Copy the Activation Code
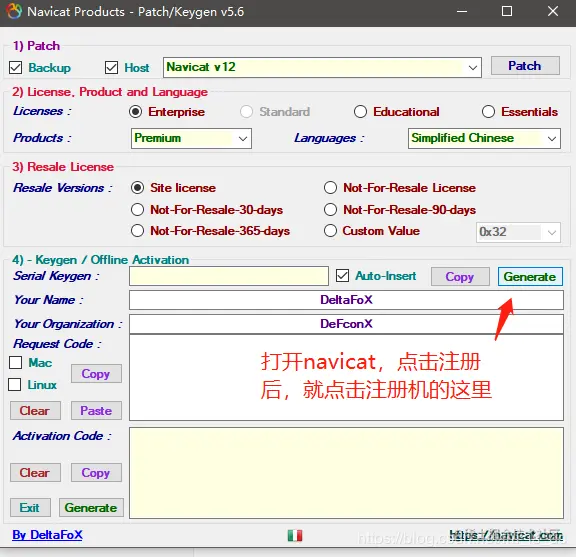The height and width of the screenshot is (557, 576). pyautogui.click(x=96, y=472)
